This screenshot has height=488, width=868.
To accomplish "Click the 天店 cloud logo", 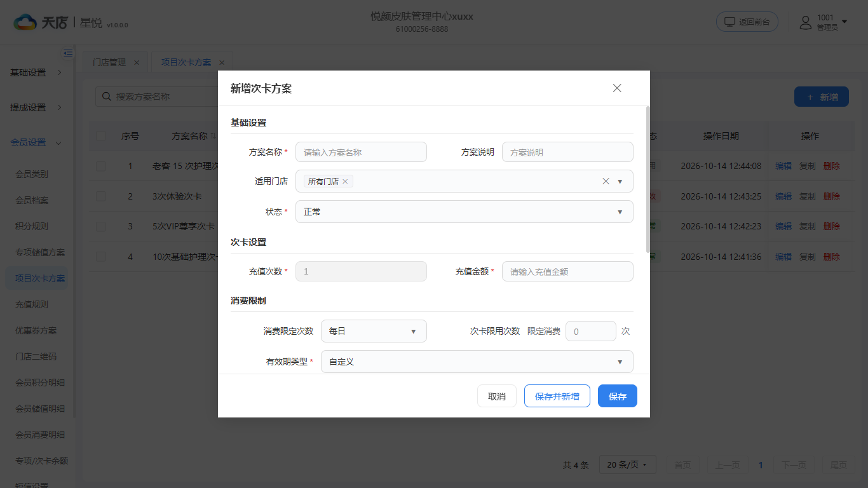I will [x=25, y=22].
